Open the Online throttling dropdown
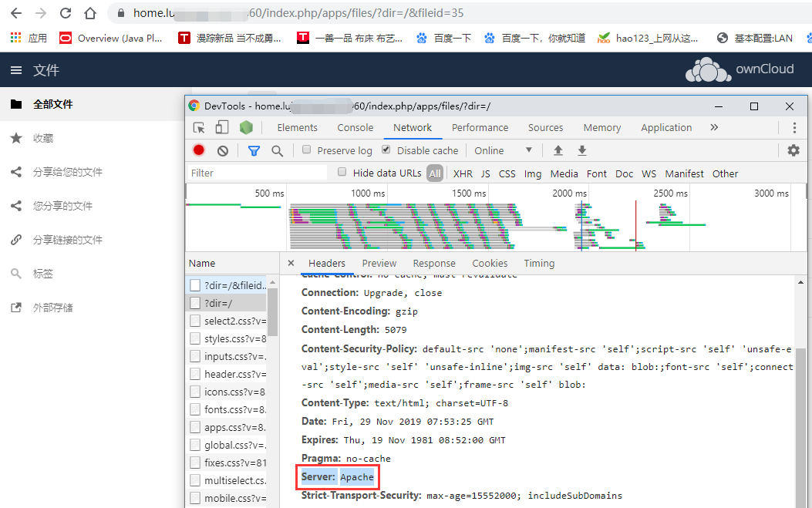 (x=503, y=150)
